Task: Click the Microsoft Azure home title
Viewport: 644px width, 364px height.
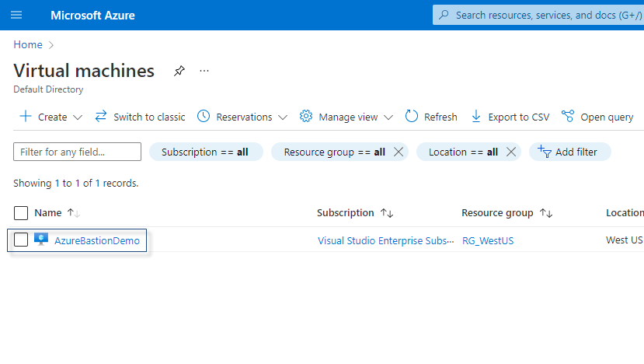Action: coord(92,16)
